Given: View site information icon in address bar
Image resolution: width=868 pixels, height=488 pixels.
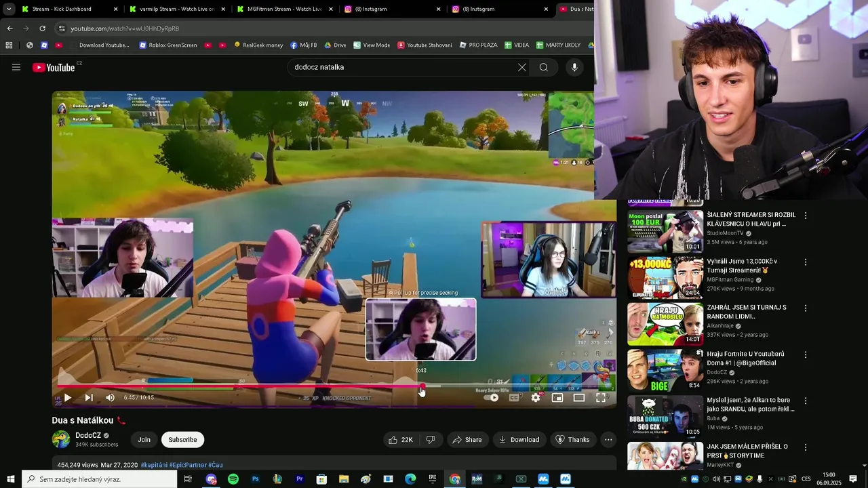Looking at the screenshot, I should (x=62, y=28).
